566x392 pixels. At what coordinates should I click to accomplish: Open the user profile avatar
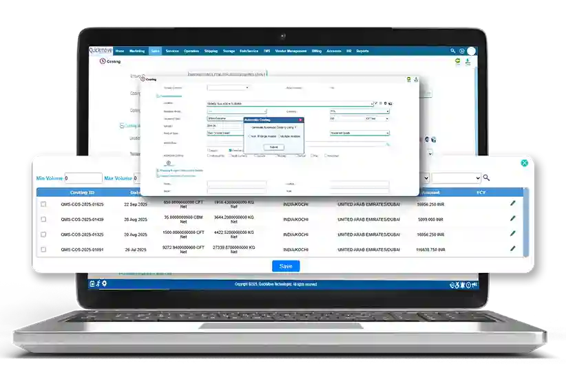(x=472, y=51)
